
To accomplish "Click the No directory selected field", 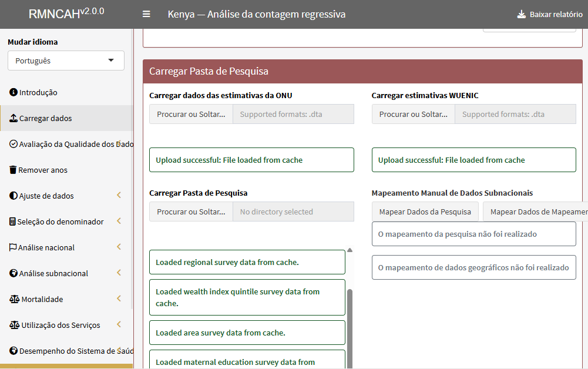I will coord(293,212).
